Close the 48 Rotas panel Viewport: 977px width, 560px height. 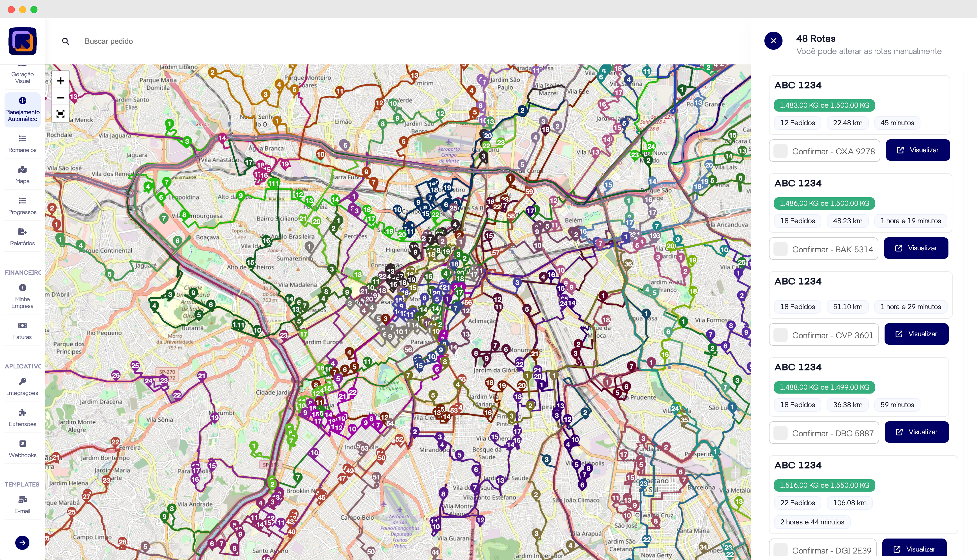pos(773,41)
